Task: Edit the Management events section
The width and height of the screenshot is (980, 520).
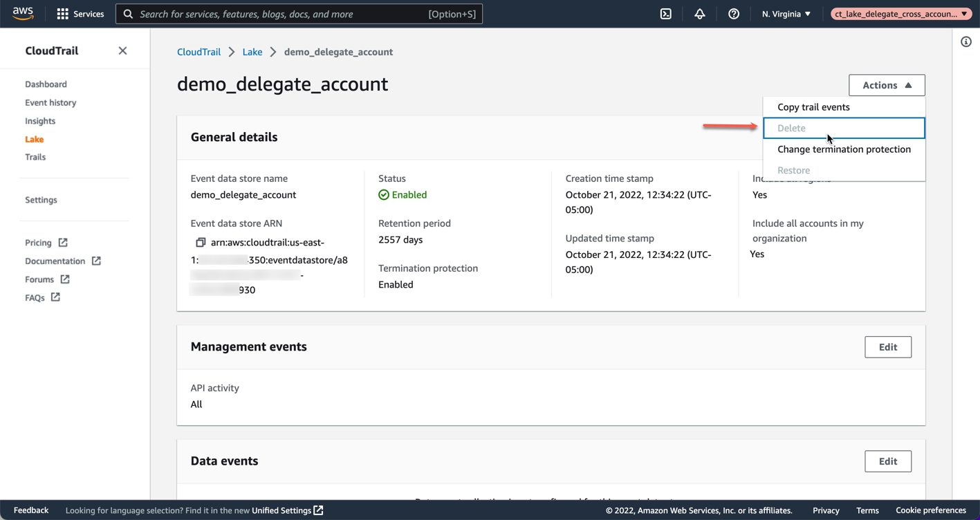Action: (887, 346)
